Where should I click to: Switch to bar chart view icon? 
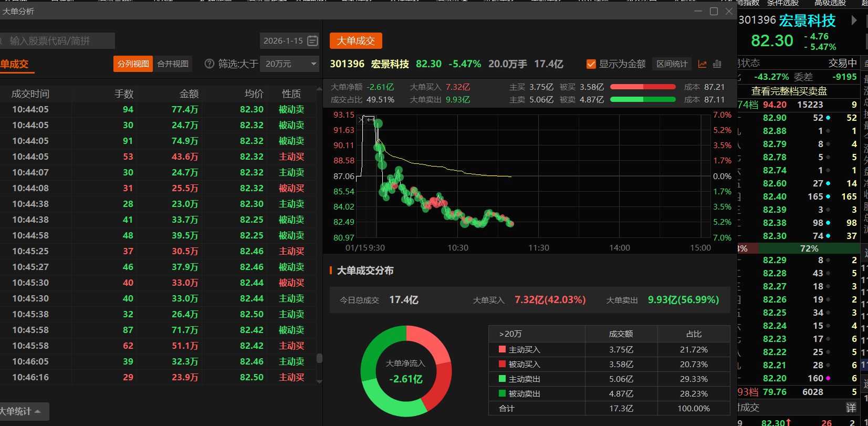point(717,64)
